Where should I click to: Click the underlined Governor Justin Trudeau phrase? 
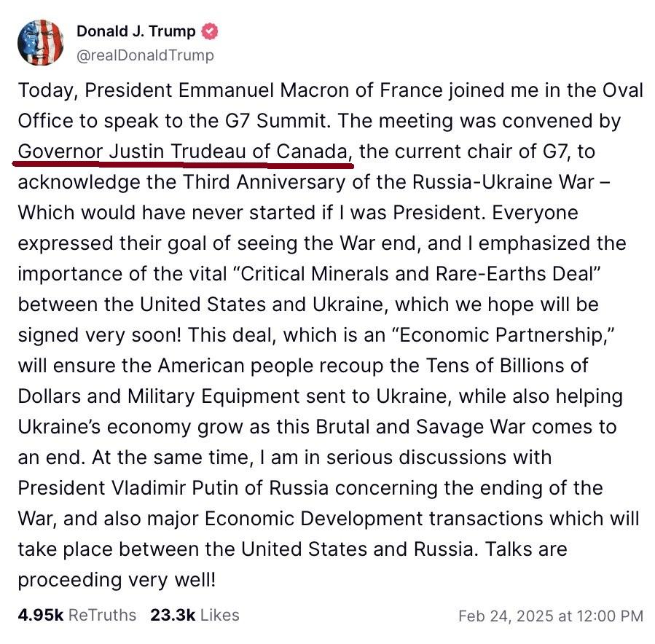[183, 152]
